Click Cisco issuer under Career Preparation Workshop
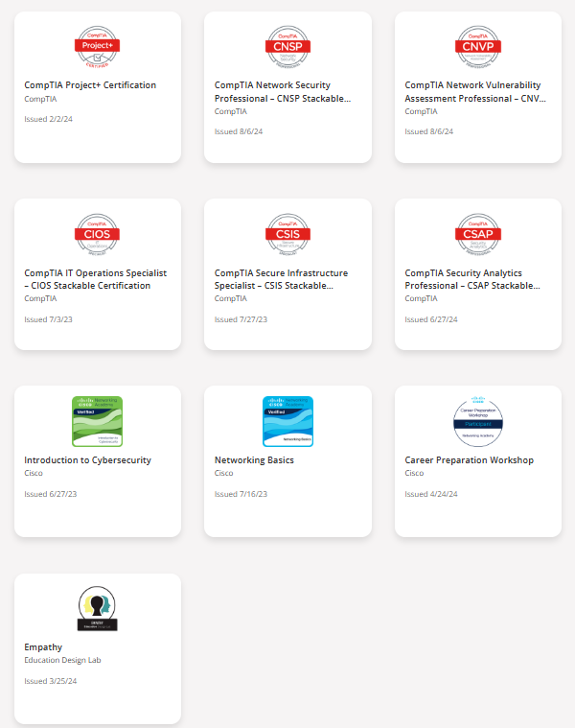Screen dimensions: 575x728 [414, 473]
